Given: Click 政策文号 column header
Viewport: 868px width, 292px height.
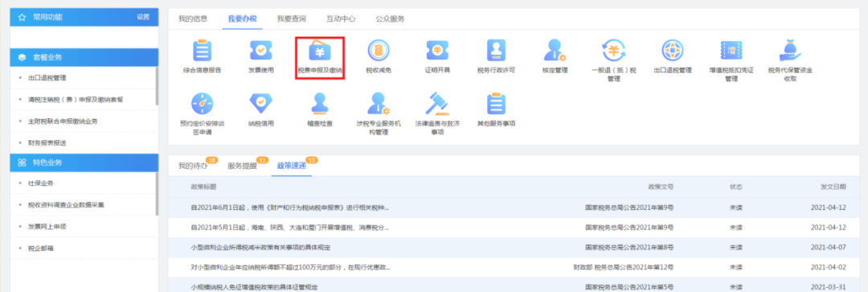Looking at the screenshot, I should click(x=661, y=187).
